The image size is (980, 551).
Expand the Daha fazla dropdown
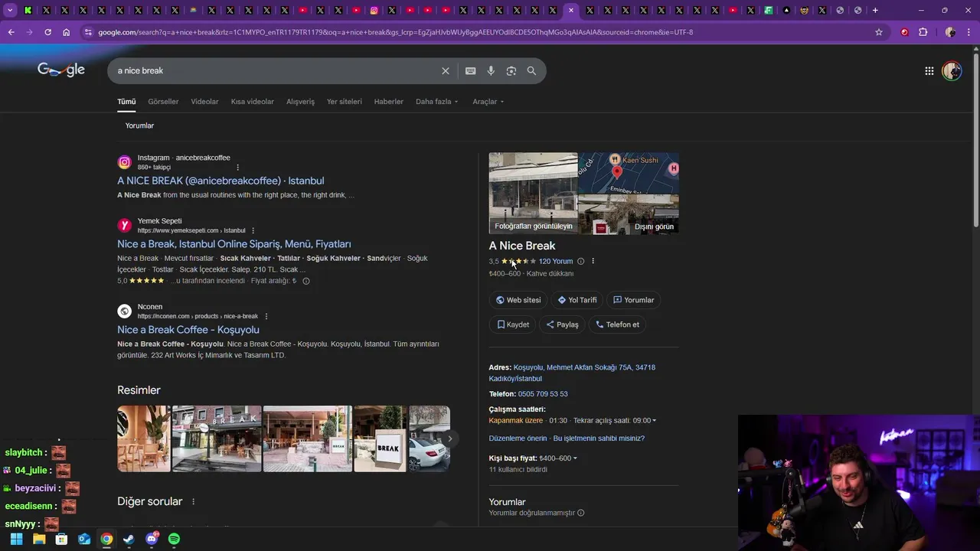point(437,102)
